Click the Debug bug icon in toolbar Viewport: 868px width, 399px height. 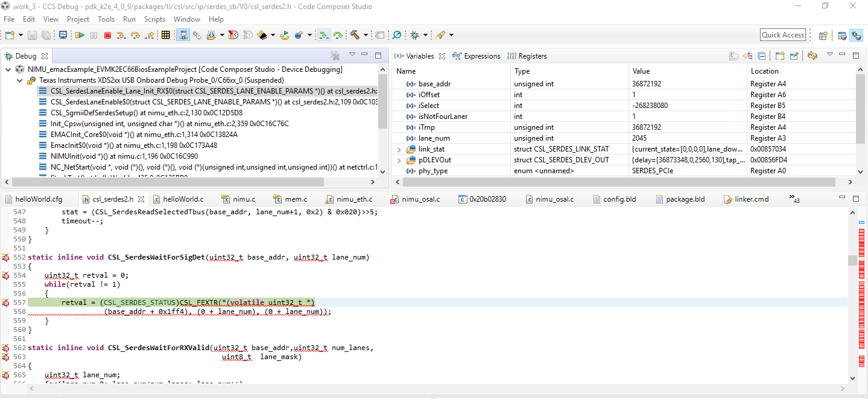point(415,36)
